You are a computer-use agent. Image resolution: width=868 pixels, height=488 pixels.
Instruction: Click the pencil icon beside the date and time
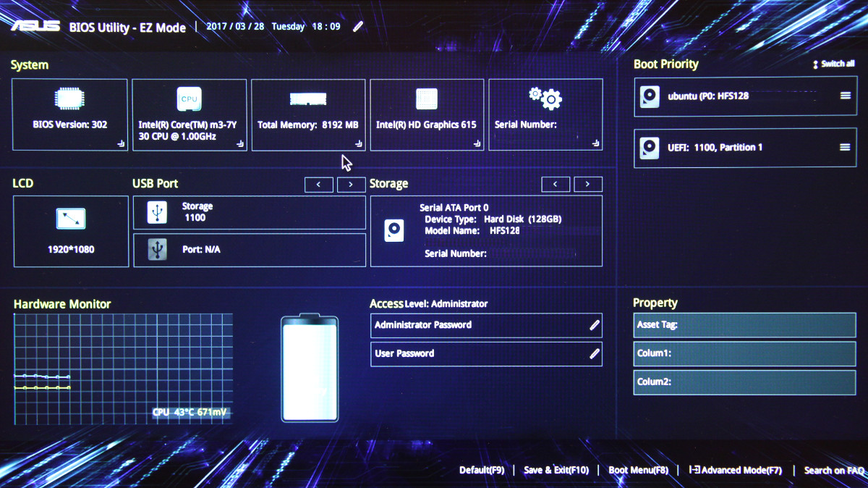click(x=358, y=27)
